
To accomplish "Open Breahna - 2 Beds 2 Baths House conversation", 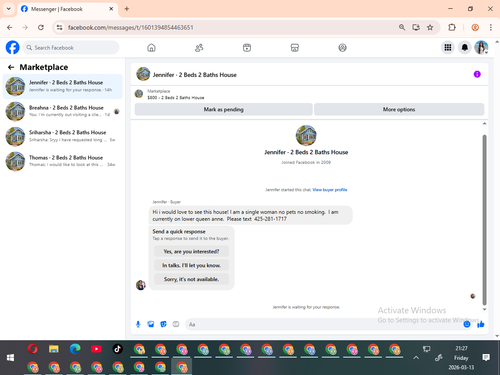I will click(x=63, y=111).
